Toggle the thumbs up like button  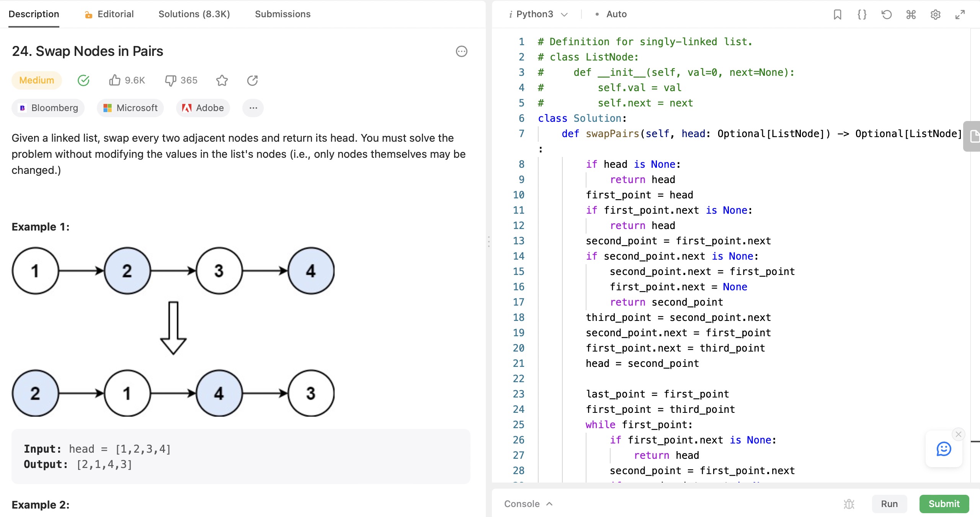[x=114, y=80]
